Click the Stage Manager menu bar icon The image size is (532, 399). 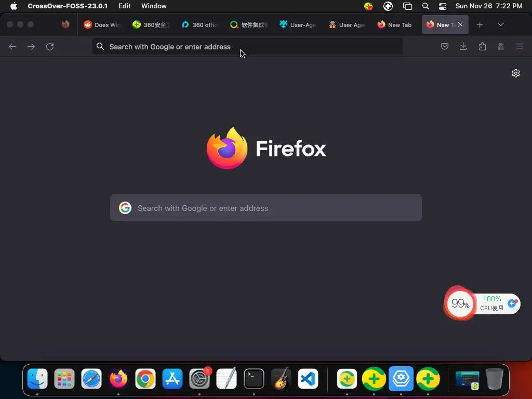point(407,6)
